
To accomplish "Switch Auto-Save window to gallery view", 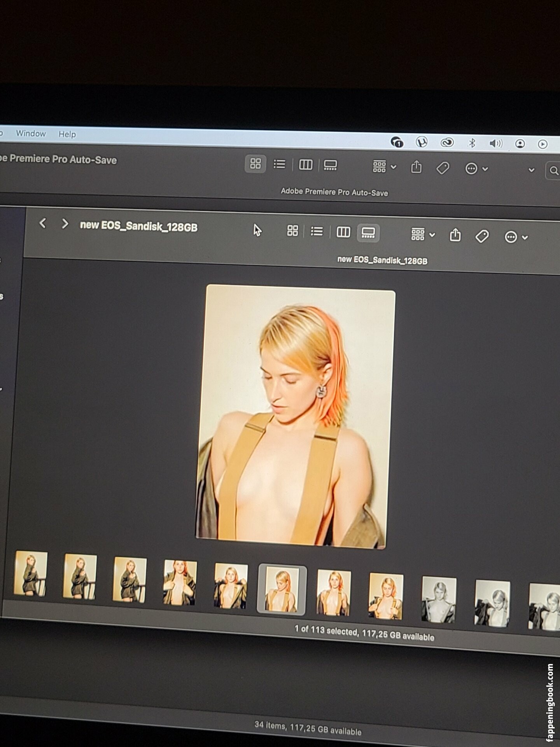I will tap(330, 165).
